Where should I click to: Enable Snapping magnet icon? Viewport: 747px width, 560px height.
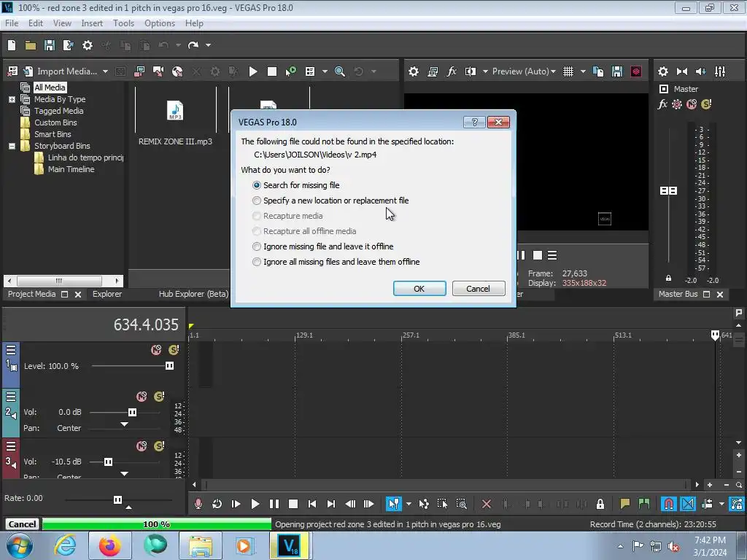coord(669,504)
